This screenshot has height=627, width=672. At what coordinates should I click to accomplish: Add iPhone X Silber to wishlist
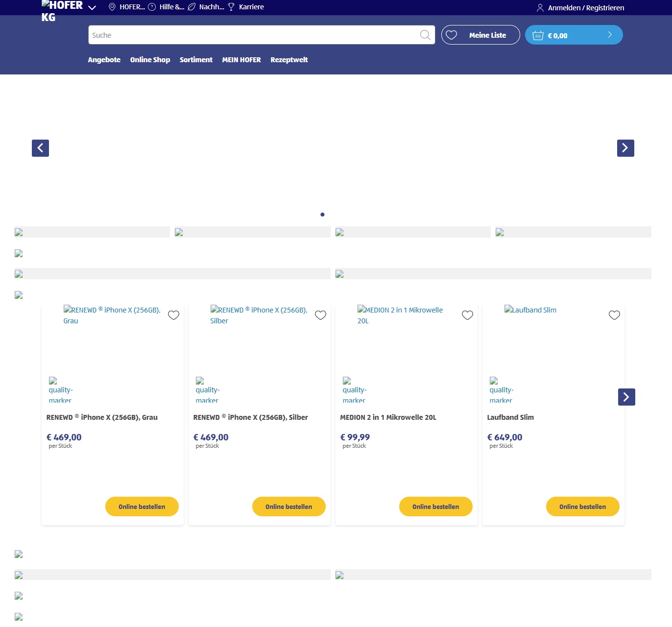pos(320,315)
